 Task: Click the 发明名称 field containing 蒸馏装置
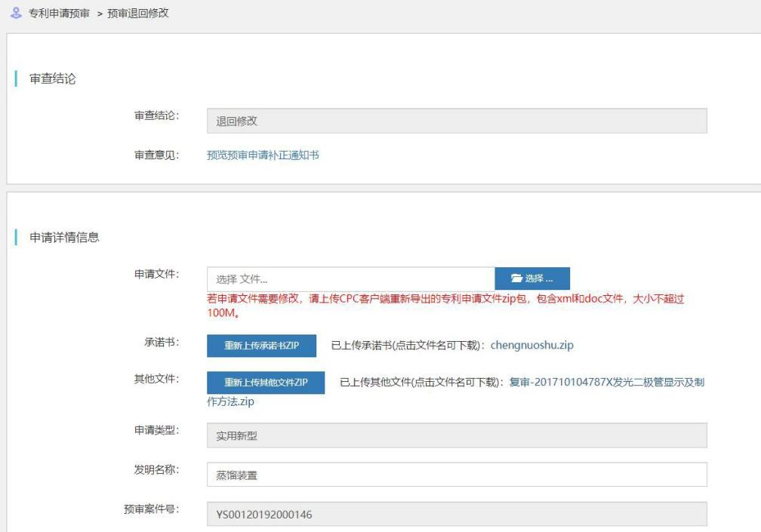(456, 475)
